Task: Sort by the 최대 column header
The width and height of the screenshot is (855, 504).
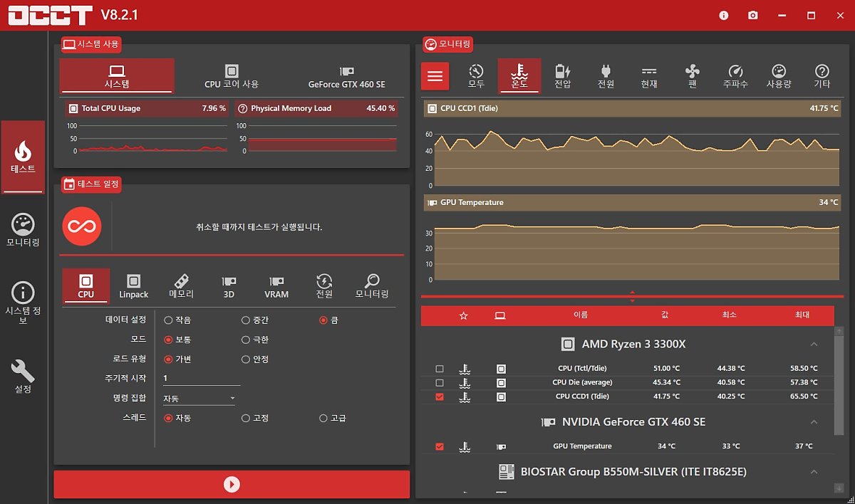Action: click(802, 315)
